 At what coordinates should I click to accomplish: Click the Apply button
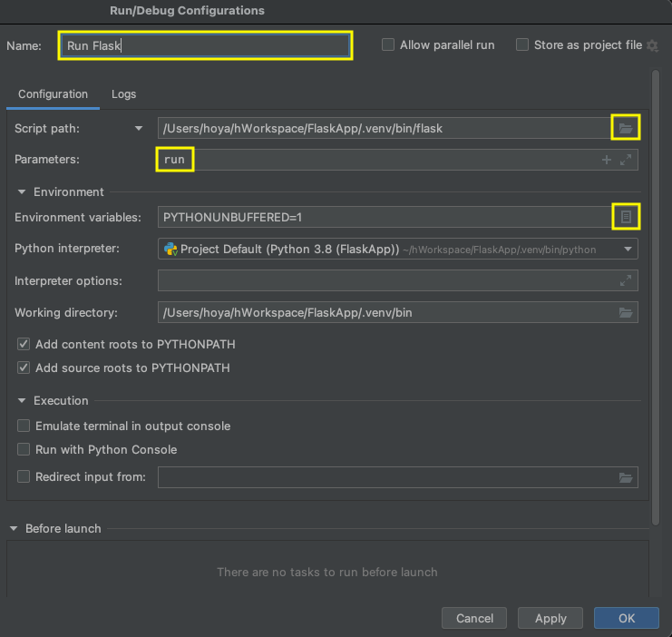coord(550,618)
